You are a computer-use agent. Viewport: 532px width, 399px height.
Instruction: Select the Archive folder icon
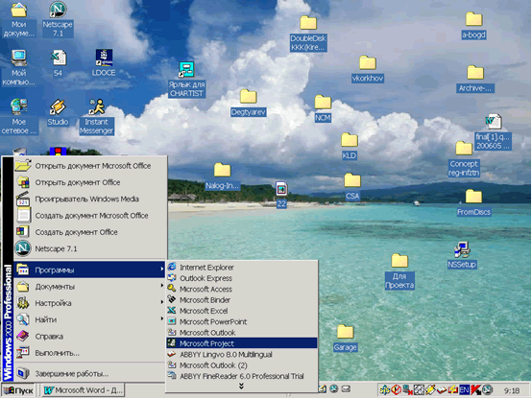tap(475, 79)
